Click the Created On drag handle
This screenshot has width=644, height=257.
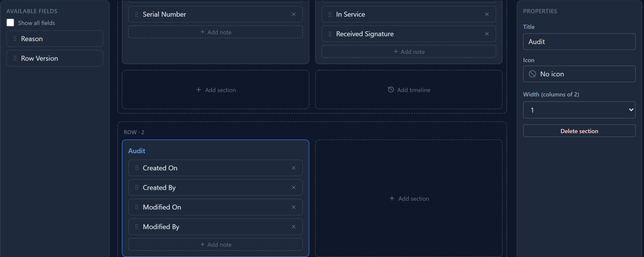click(137, 168)
